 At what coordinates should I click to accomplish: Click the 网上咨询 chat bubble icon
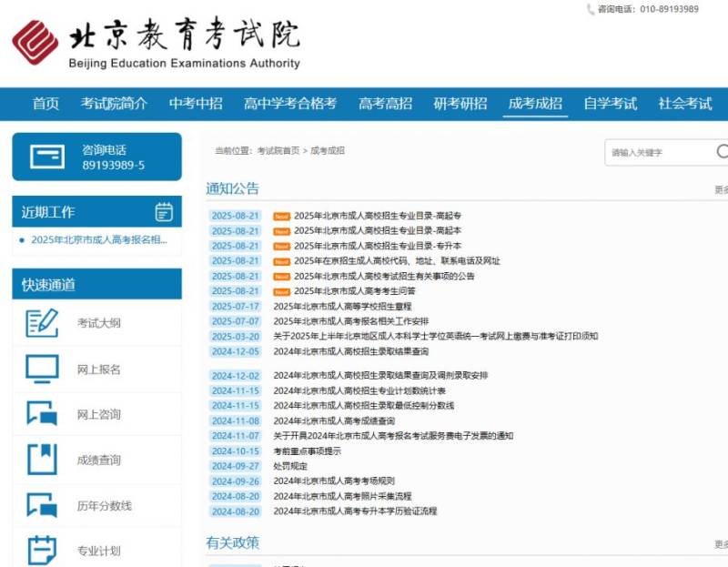point(43,414)
